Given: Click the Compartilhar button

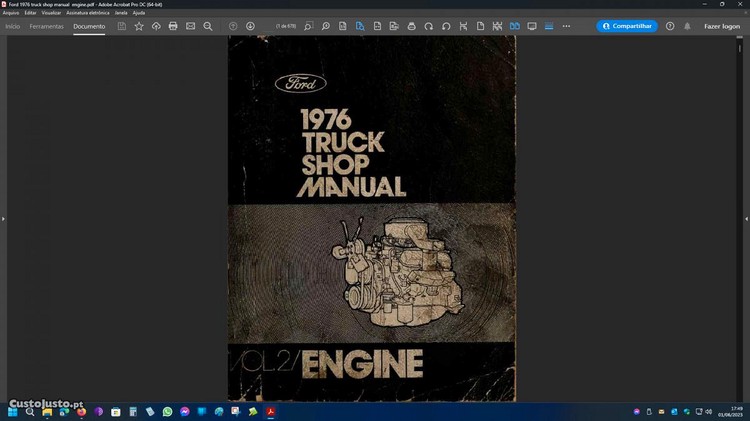Looking at the screenshot, I should (x=627, y=26).
